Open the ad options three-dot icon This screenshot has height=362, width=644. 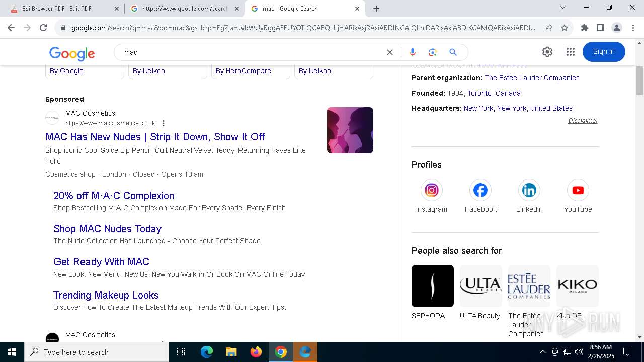click(163, 123)
